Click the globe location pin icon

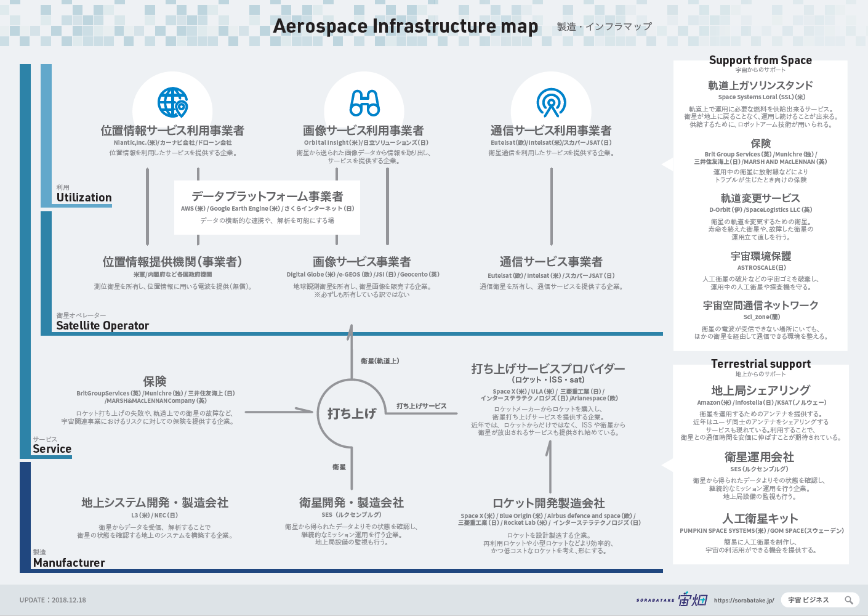coord(172,102)
